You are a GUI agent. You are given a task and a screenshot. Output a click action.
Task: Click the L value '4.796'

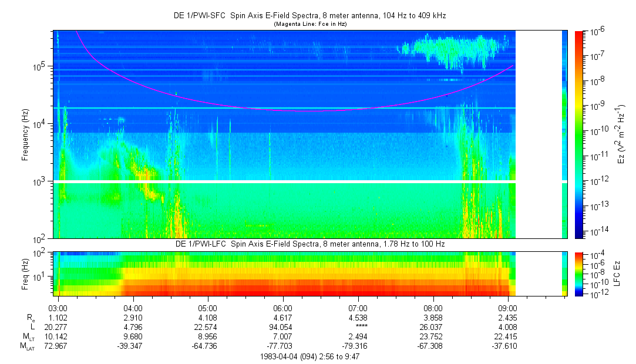click(x=134, y=327)
